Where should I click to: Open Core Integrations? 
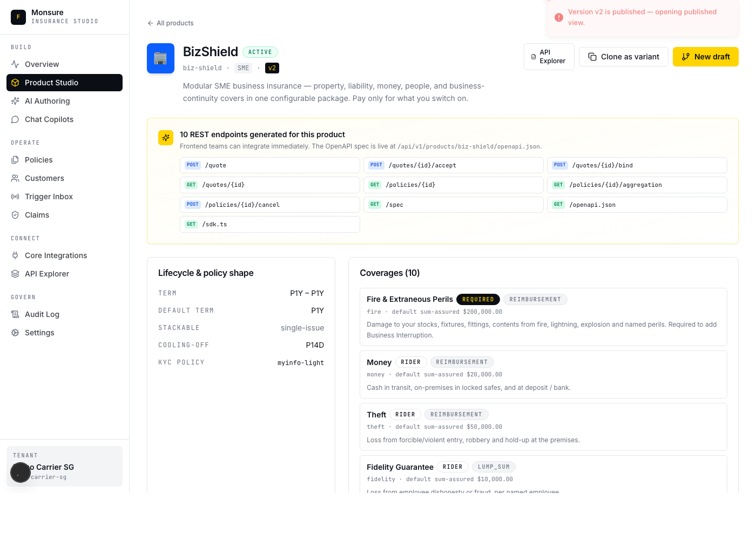pyautogui.click(x=56, y=255)
